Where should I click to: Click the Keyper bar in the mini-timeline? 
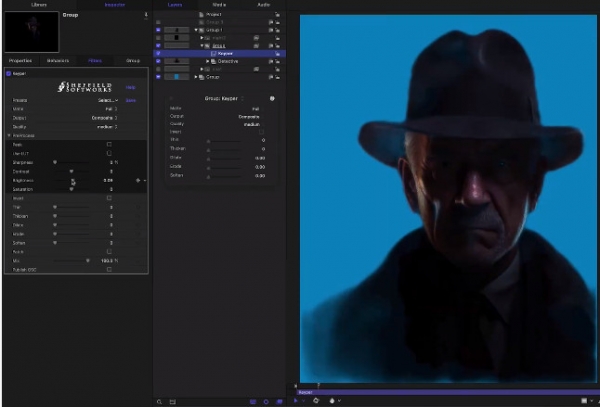pyautogui.click(x=446, y=392)
